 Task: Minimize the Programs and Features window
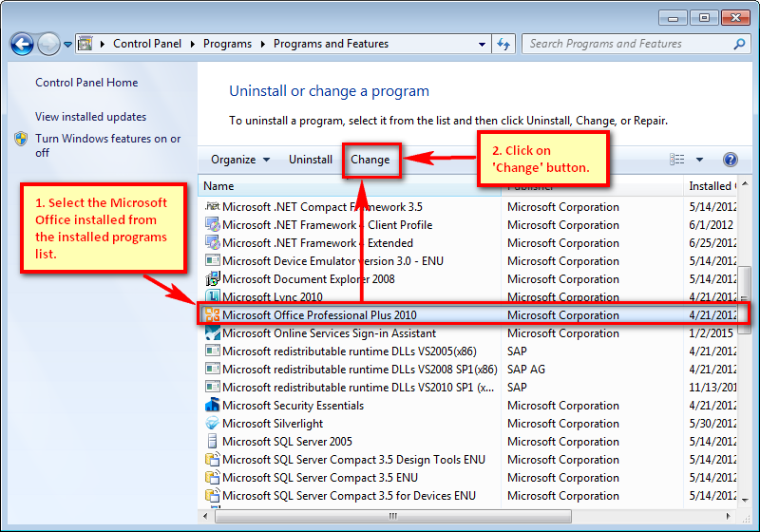[673, 18]
